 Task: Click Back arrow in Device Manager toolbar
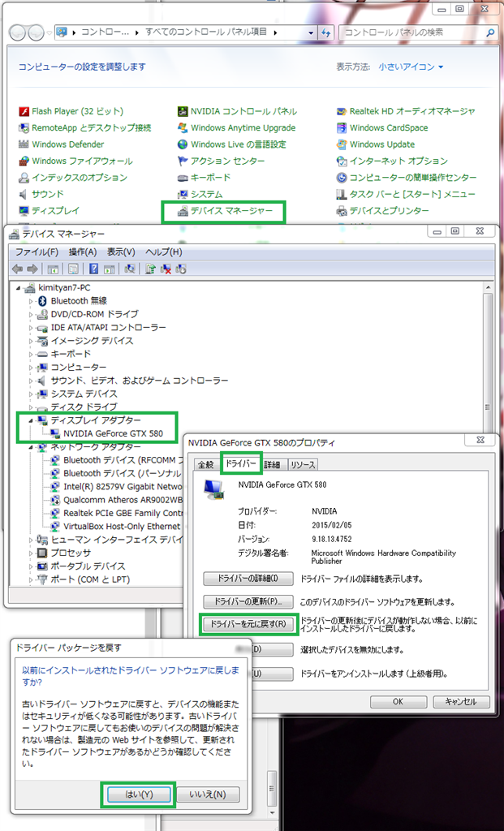(18, 269)
